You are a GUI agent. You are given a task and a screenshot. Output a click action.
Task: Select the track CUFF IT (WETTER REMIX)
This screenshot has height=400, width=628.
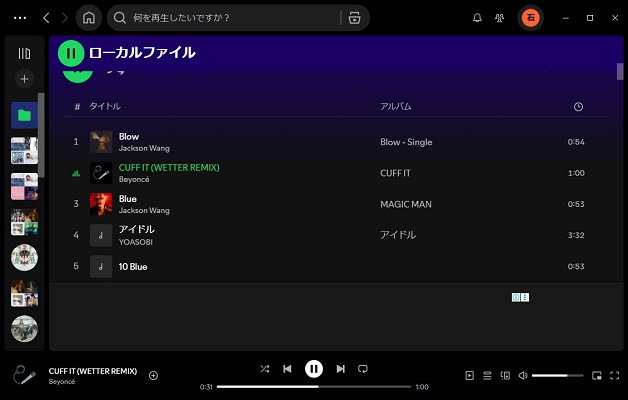336,173
